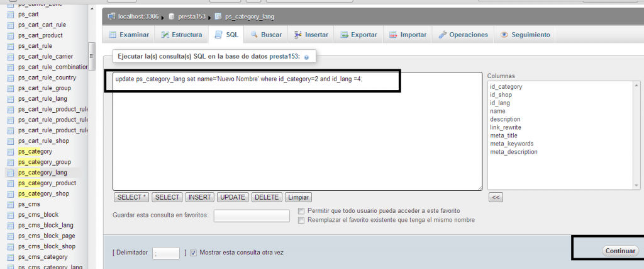Click the table icon beside ps_cms_block_shop
The height and width of the screenshot is (269, 644).
[10, 246]
